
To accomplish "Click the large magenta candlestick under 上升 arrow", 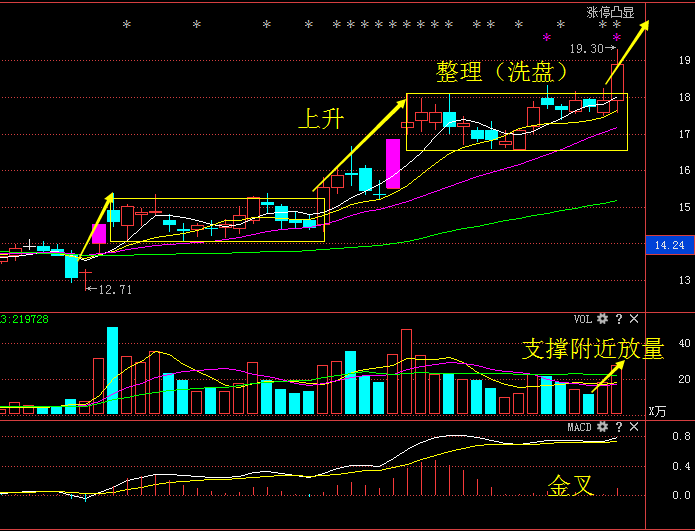I will [x=393, y=164].
